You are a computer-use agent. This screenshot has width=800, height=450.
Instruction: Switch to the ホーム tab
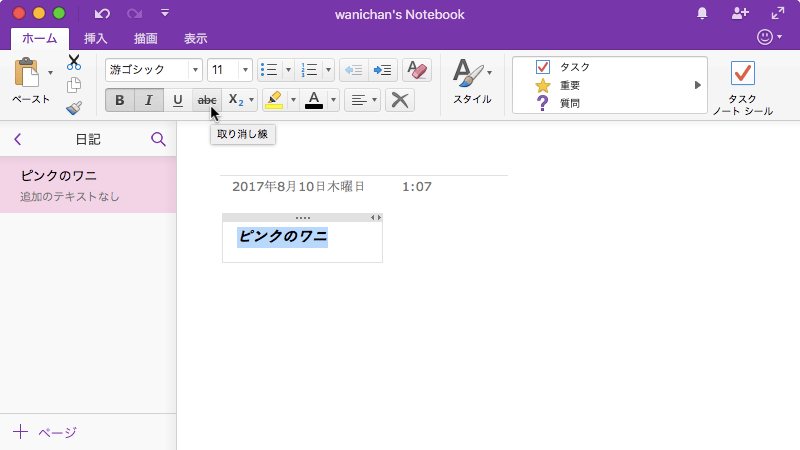[x=40, y=39]
